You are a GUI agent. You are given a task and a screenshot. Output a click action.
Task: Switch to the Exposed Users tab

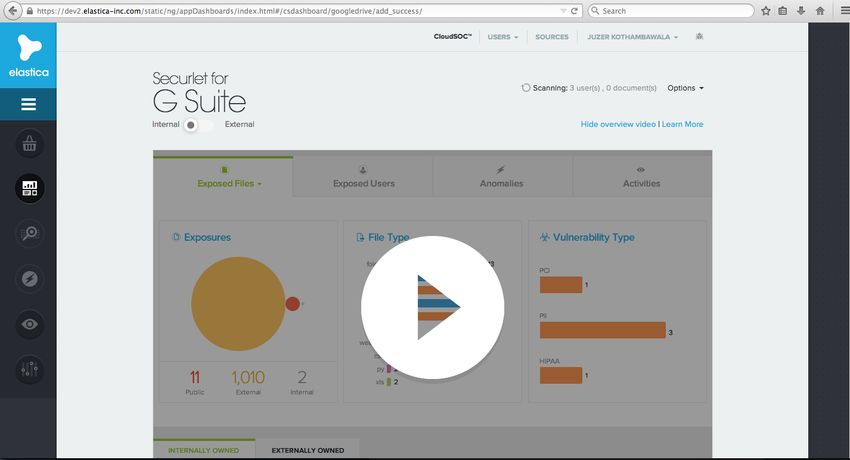pyautogui.click(x=363, y=177)
